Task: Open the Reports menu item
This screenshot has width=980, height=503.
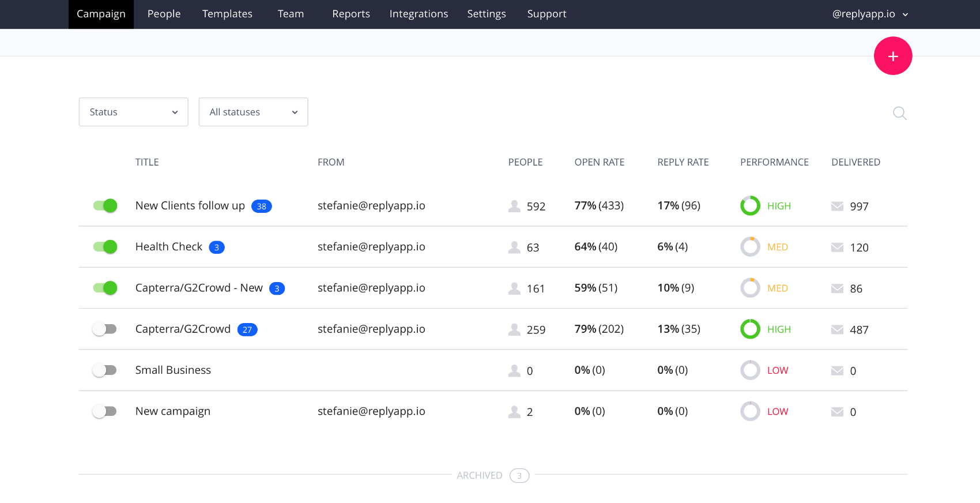Action: pos(350,14)
